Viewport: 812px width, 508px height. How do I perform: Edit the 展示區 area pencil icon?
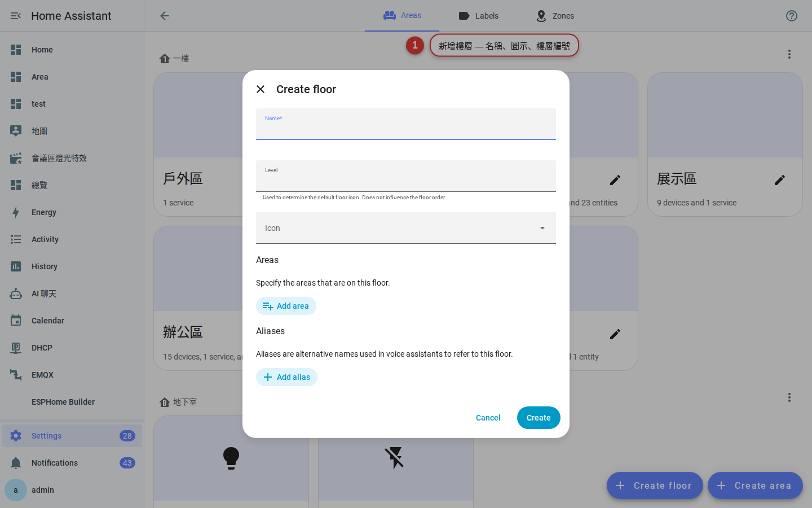pyautogui.click(x=780, y=180)
